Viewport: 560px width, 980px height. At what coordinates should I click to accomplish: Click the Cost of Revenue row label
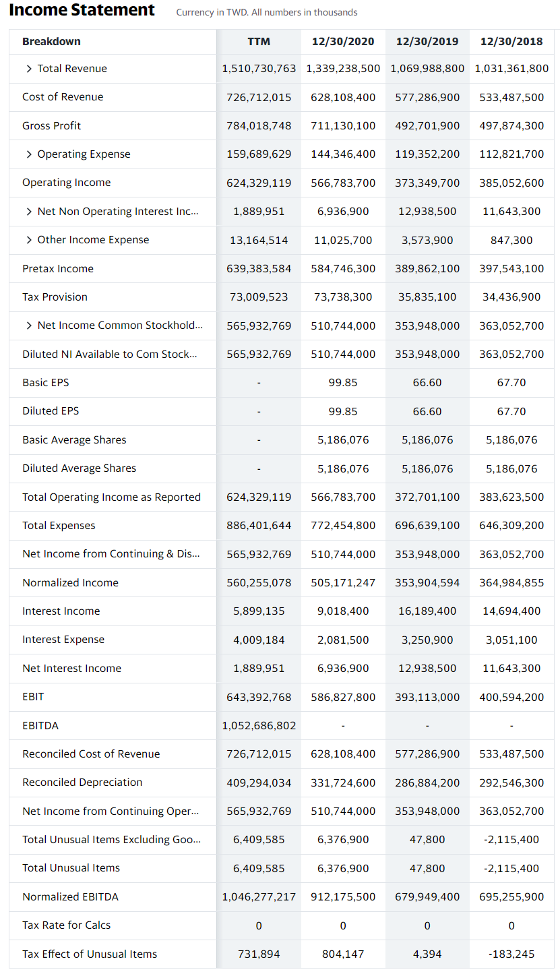pos(63,97)
